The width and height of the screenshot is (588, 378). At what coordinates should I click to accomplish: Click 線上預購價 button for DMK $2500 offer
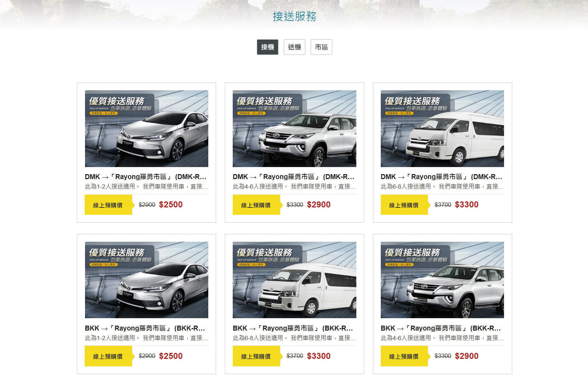click(x=108, y=205)
